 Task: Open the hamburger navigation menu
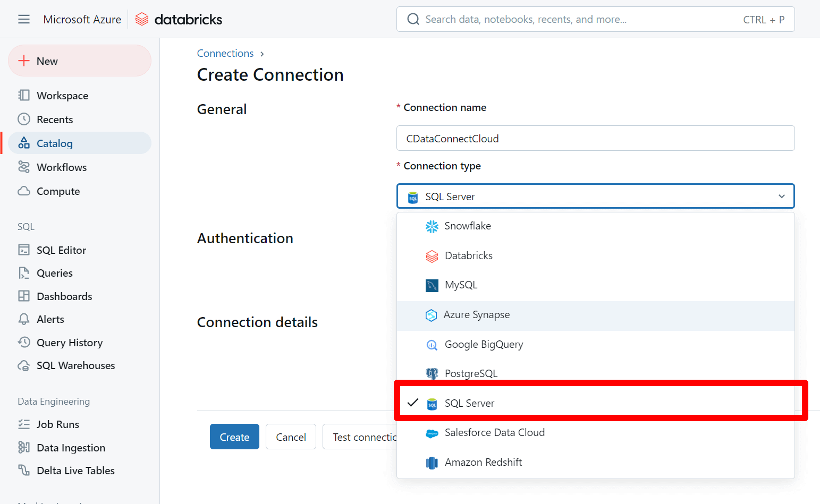(x=24, y=19)
